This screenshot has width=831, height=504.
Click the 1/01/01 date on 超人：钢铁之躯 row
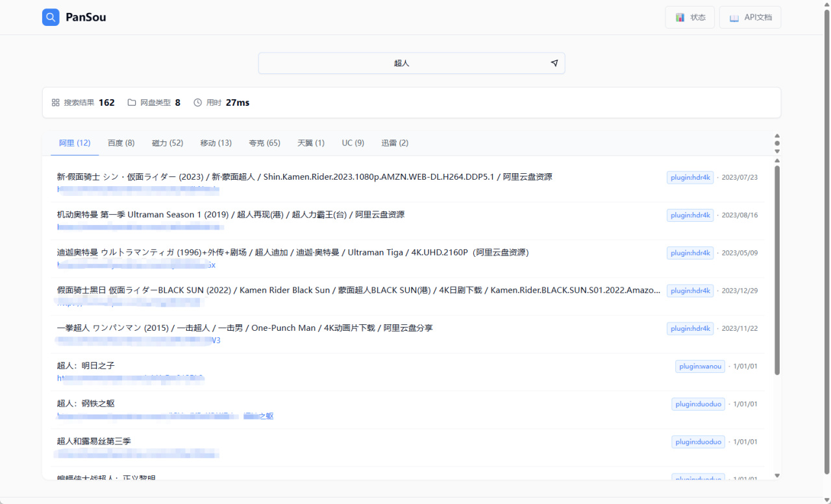click(745, 404)
